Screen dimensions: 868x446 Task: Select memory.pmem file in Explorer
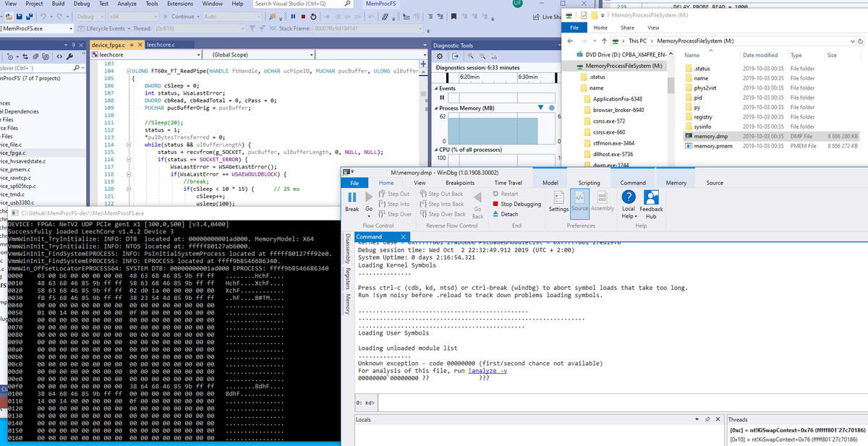771,145
